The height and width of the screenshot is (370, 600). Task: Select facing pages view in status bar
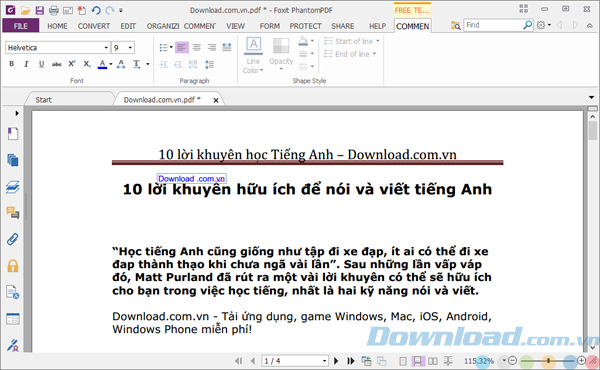coord(433,361)
